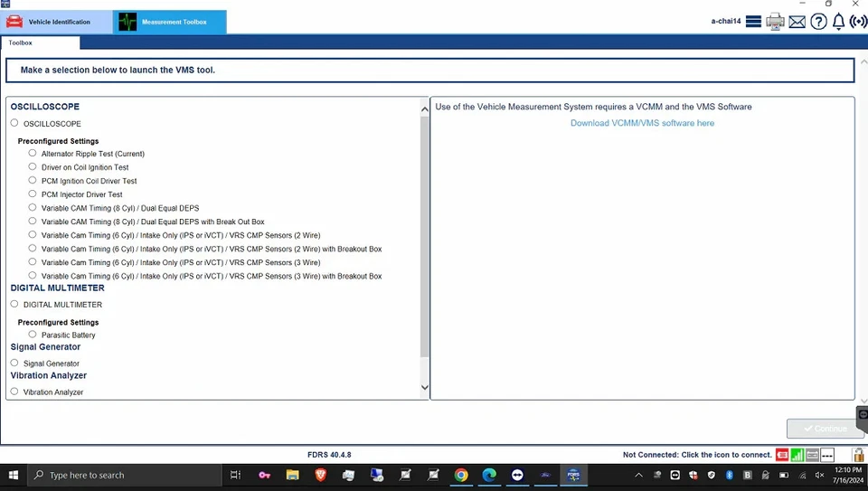The width and height of the screenshot is (868, 491).
Task: Click the FDRS 40.4.8 version text
Action: pos(329,455)
